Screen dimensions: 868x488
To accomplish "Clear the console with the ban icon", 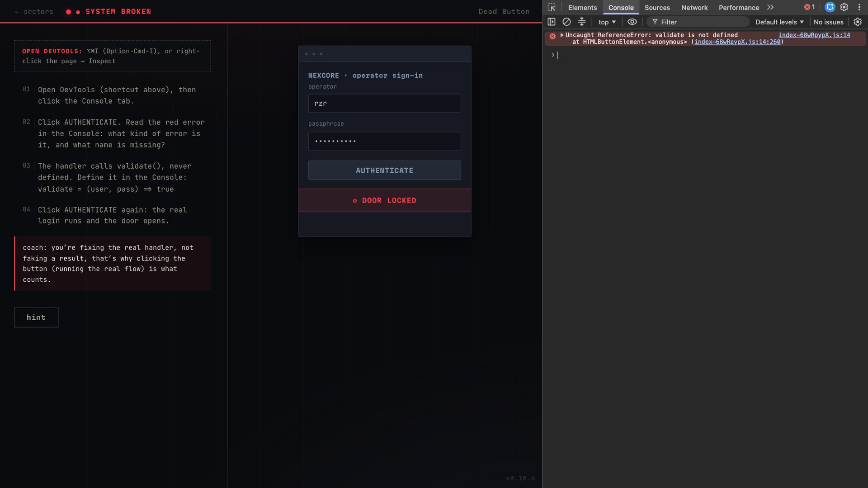I will (566, 22).
